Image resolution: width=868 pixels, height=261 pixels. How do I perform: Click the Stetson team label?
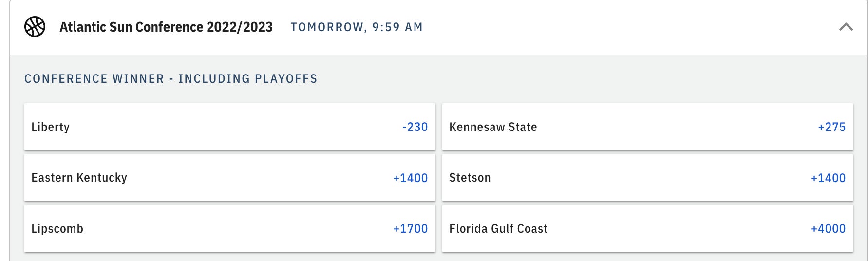click(x=470, y=178)
